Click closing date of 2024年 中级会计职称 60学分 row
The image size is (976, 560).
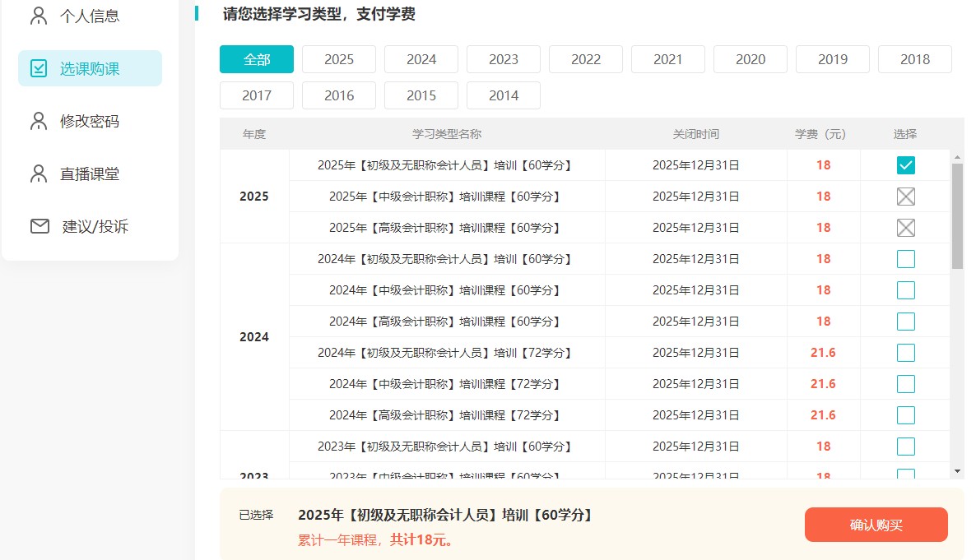[696, 290]
